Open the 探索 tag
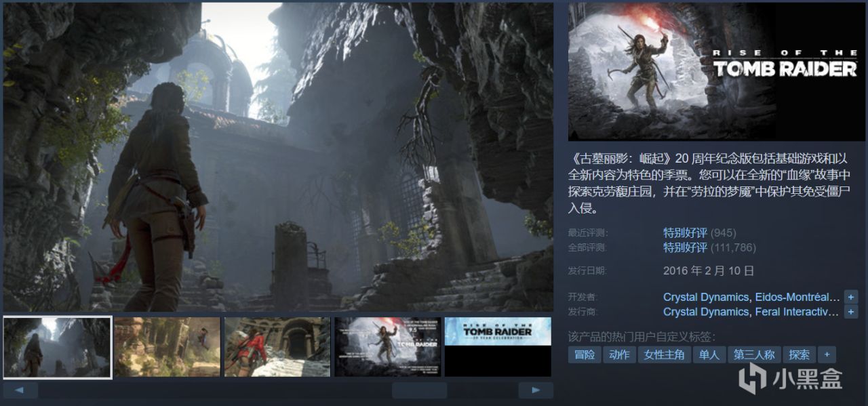The image size is (868, 406). [800, 354]
